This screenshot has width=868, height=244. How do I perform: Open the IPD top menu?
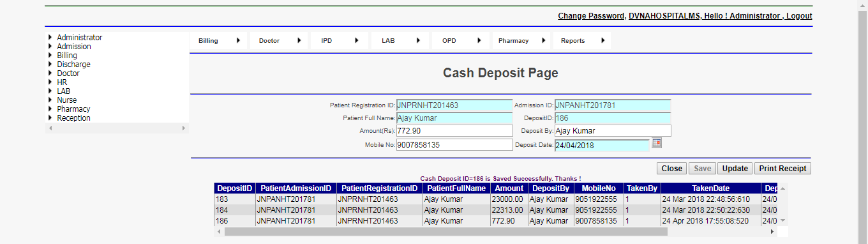pyautogui.click(x=340, y=41)
